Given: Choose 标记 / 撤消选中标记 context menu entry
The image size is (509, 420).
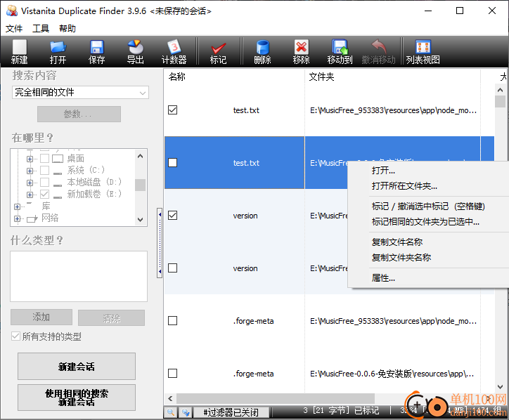Looking at the screenshot, I should click(428, 206).
